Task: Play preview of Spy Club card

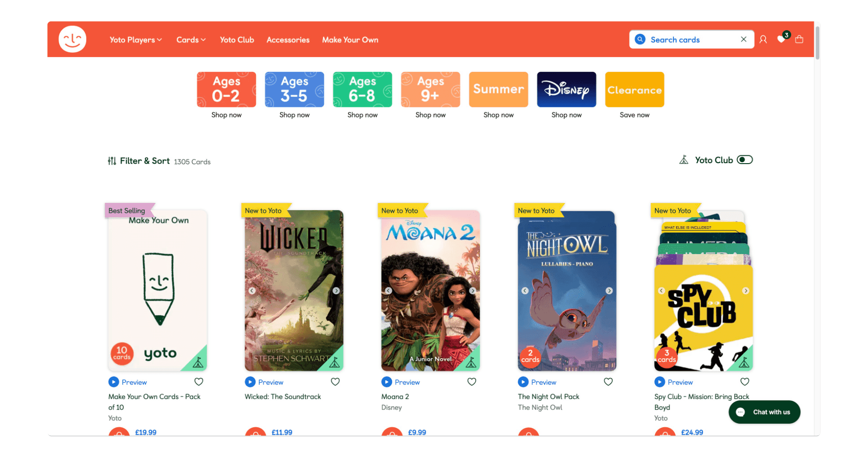Action: point(673,382)
